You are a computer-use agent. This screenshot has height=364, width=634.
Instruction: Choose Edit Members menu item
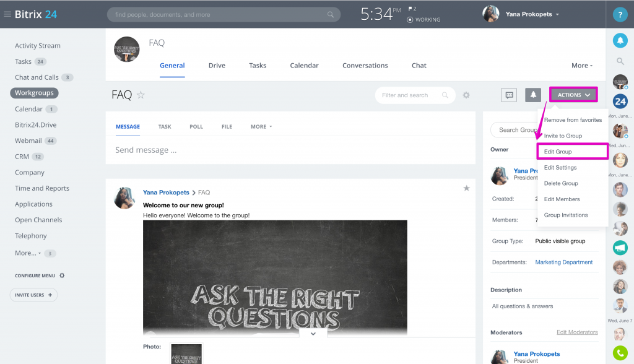click(573, 199)
